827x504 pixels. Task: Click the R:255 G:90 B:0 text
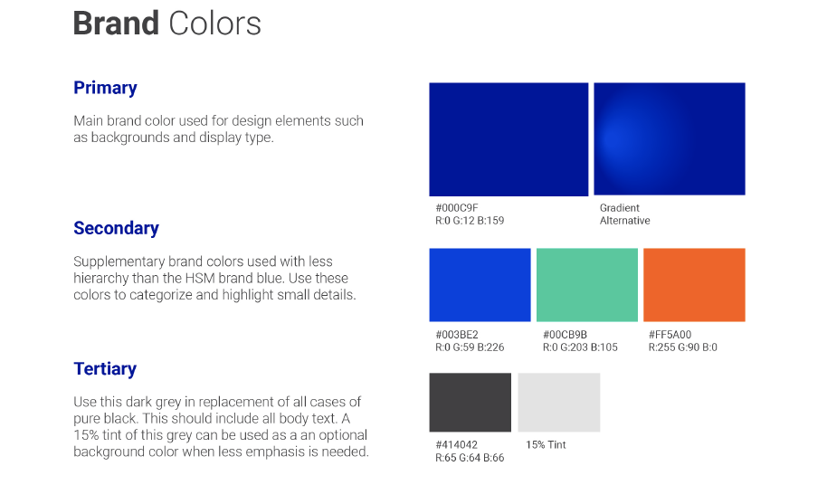(682, 347)
